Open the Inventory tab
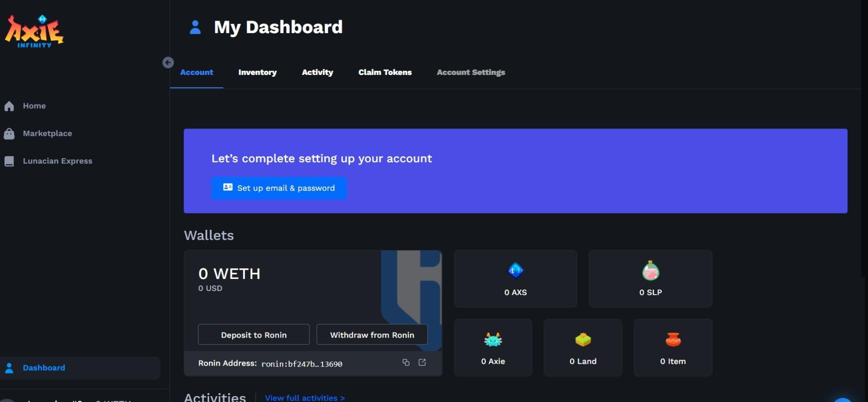This screenshot has height=402, width=868. 258,72
